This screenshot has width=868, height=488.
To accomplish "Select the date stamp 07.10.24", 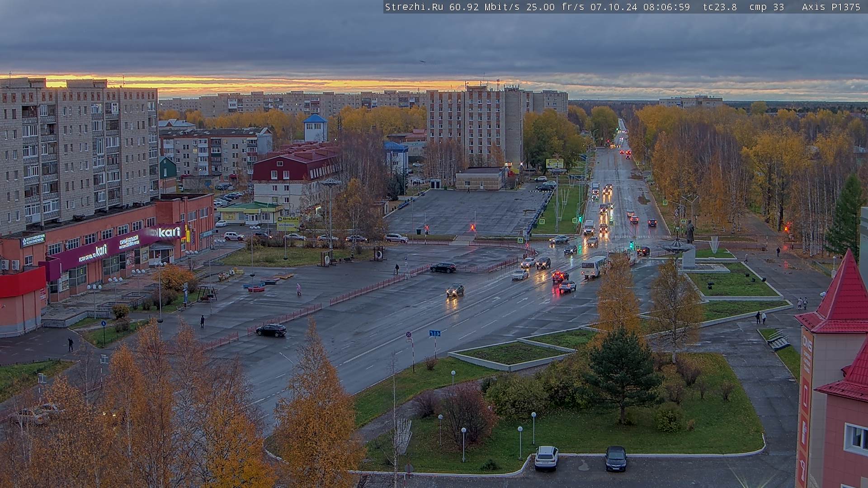I will (613, 7).
